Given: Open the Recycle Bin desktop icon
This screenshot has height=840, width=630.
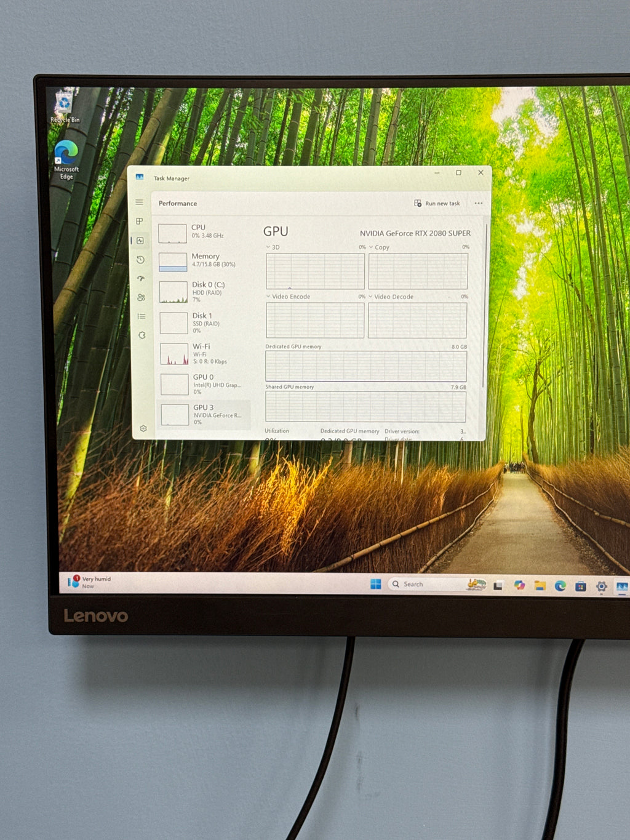Looking at the screenshot, I should pos(65,107).
